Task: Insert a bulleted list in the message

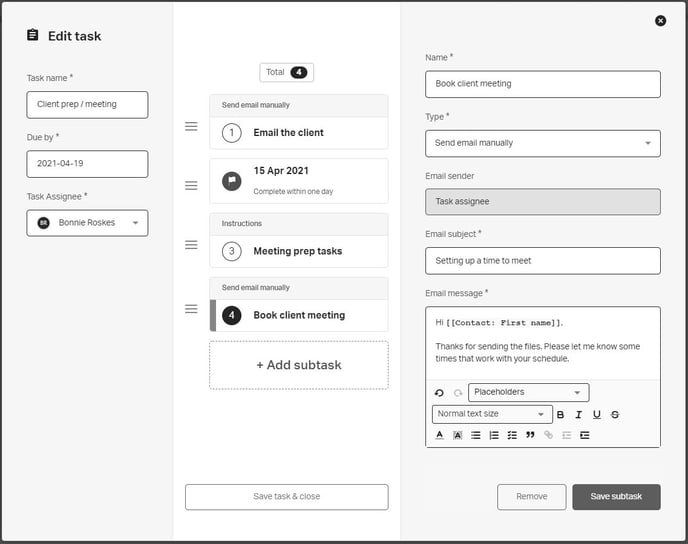Action: (476, 435)
